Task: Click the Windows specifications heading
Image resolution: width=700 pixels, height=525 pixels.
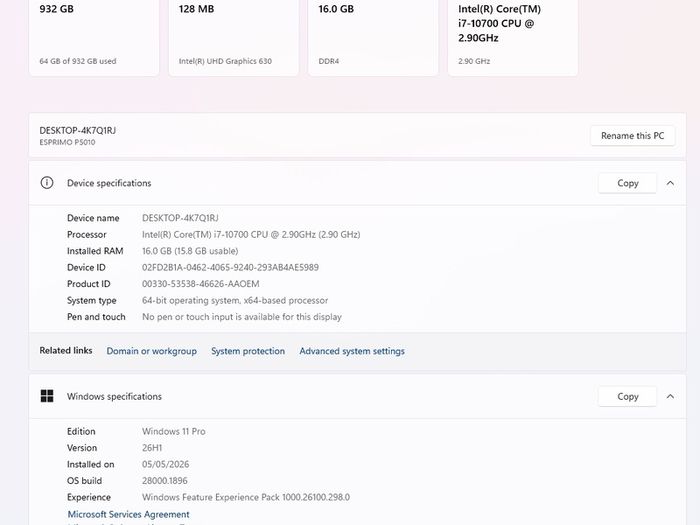Action: point(114,396)
